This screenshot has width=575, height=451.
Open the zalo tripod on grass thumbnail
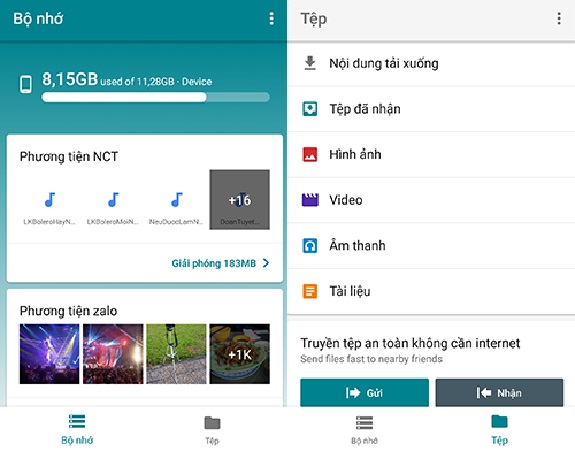point(176,354)
